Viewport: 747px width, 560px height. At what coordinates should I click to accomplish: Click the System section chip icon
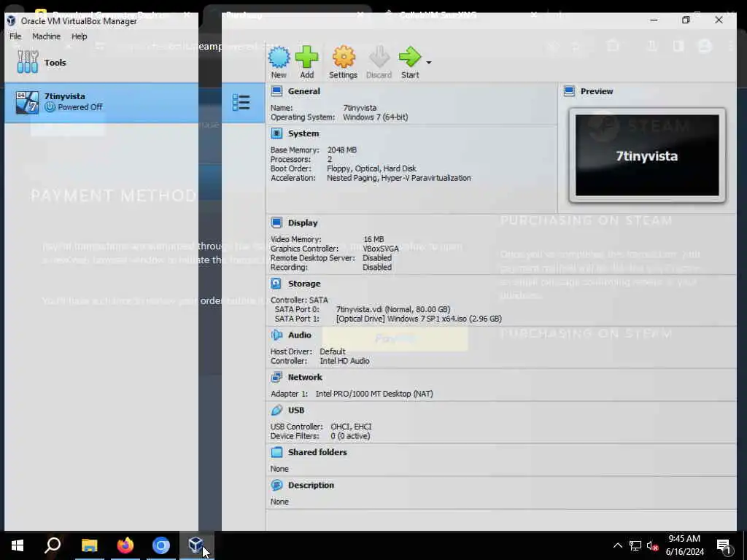pyautogui.click(x=276, y=133)
